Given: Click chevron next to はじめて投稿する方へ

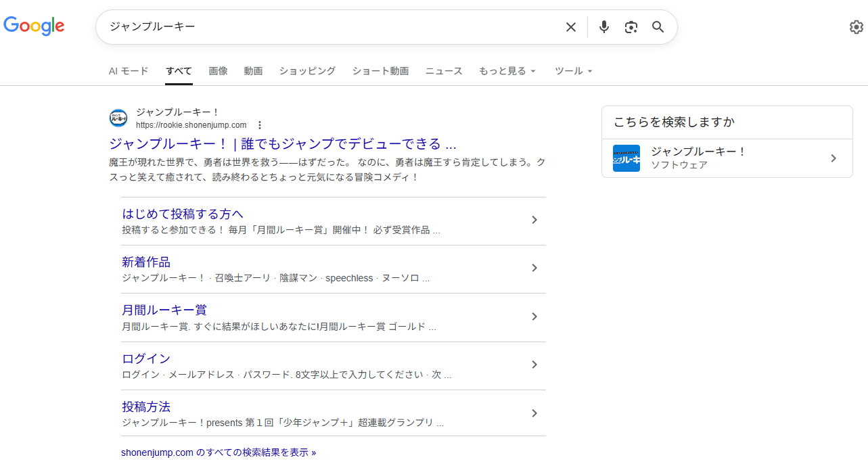Looking at the screenshot, I should point(534,220).
